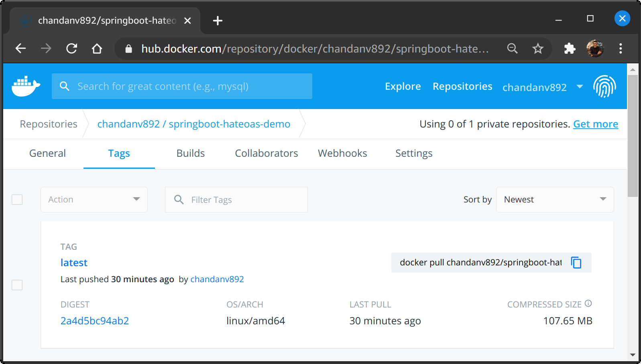Click the docker pull command text
Viewport: 641px width, 364px height.
[x=481, y=263]
